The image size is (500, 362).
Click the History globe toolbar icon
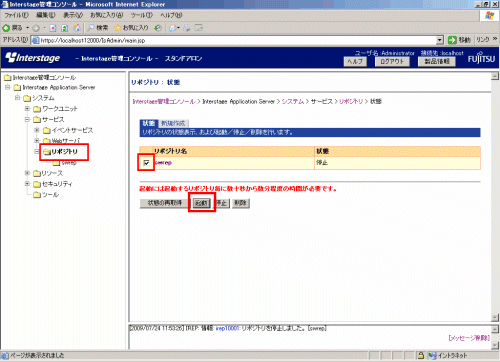point(158,28)
